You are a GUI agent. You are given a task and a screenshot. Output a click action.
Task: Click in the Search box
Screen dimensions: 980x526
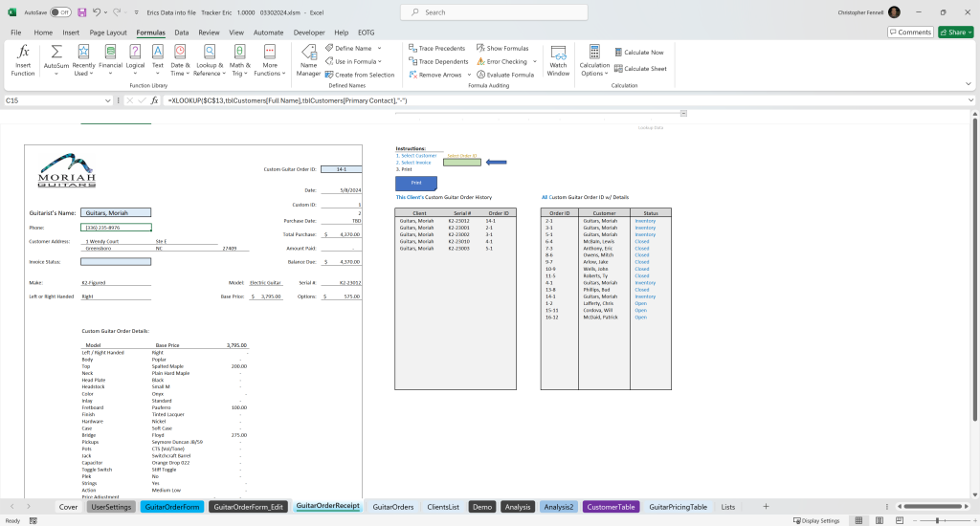494,12
